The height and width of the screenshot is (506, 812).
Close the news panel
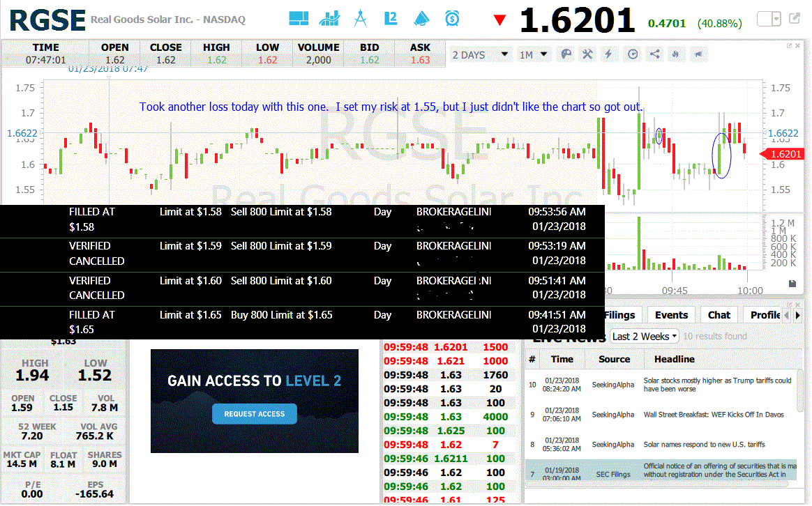click(x=798, y=304)
